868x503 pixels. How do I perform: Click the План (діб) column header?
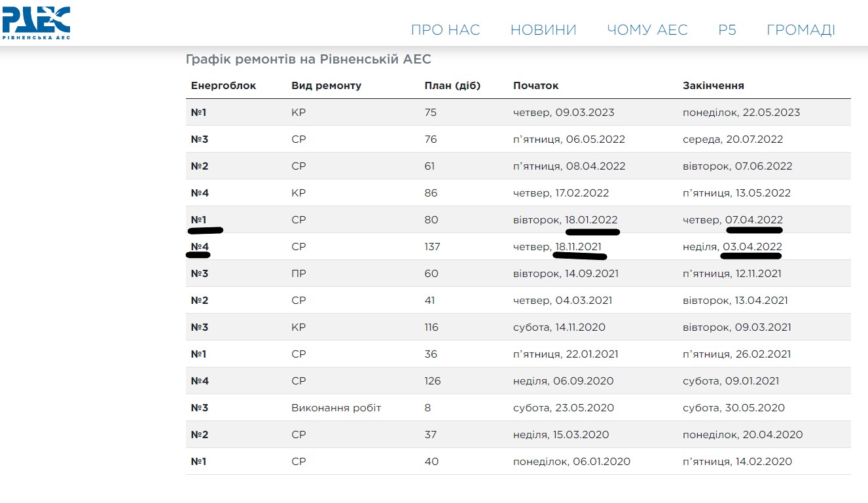click(x=452, y=86)
